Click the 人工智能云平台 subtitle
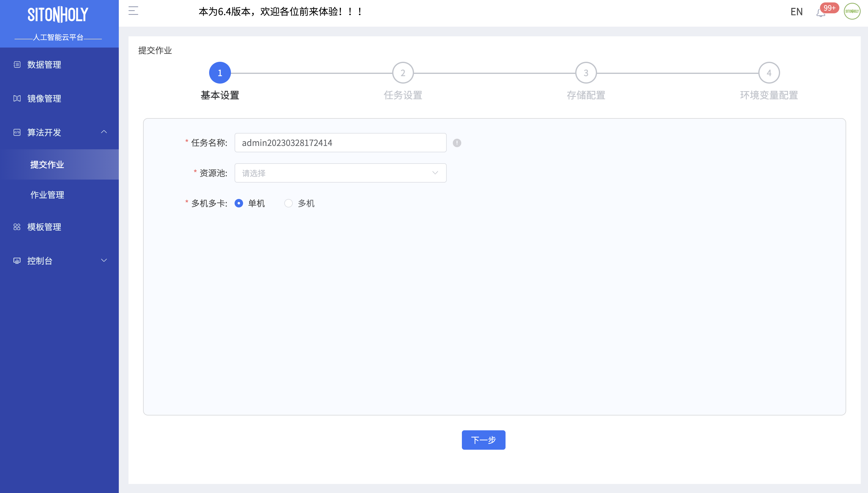 click(58, 37)
